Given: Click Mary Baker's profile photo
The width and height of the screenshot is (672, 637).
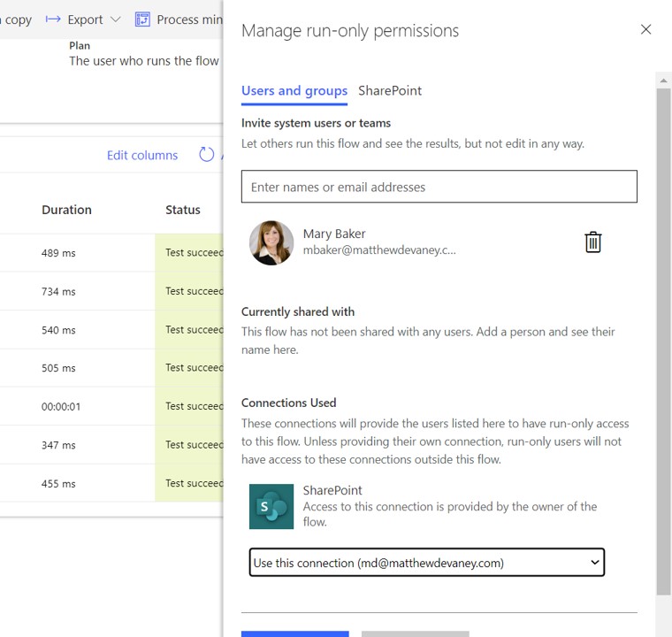Looking at the screenshot, I should coord(271,242).
